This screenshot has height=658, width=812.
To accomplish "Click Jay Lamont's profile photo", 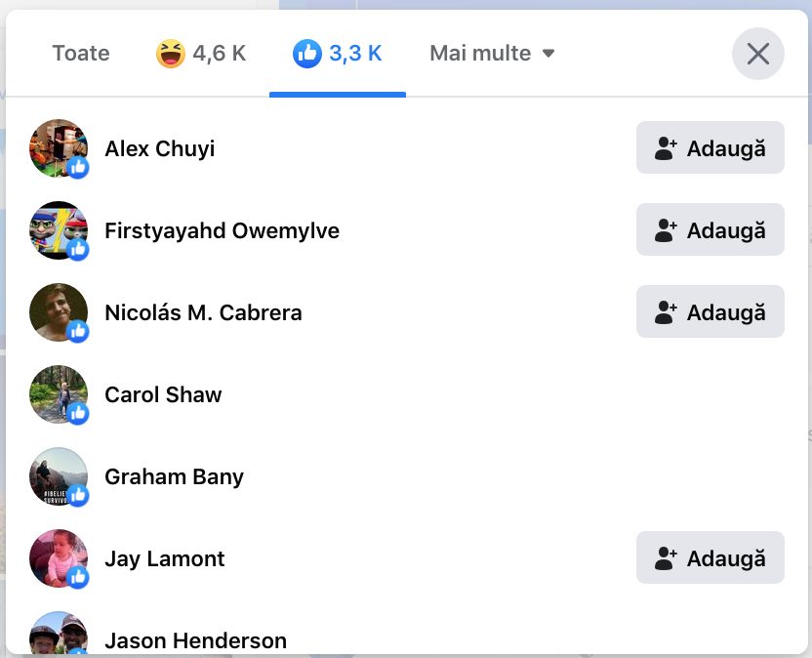I will pyautogui.click(x=59, y=558).
